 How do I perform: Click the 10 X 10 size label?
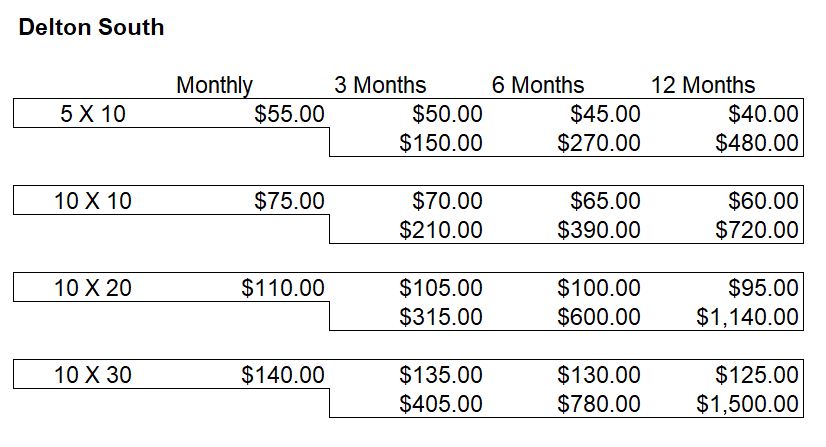pos(93,201)
